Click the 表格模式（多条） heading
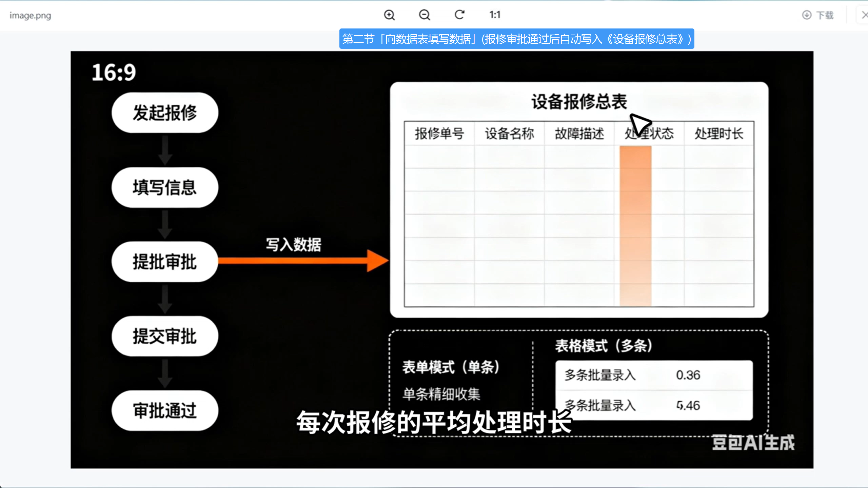This screenshot has width=868, height=488. (x=604, y=346)
